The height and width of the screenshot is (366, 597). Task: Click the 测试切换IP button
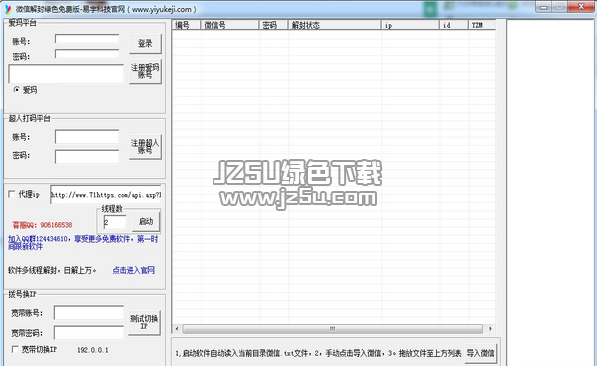click(144, 323)
